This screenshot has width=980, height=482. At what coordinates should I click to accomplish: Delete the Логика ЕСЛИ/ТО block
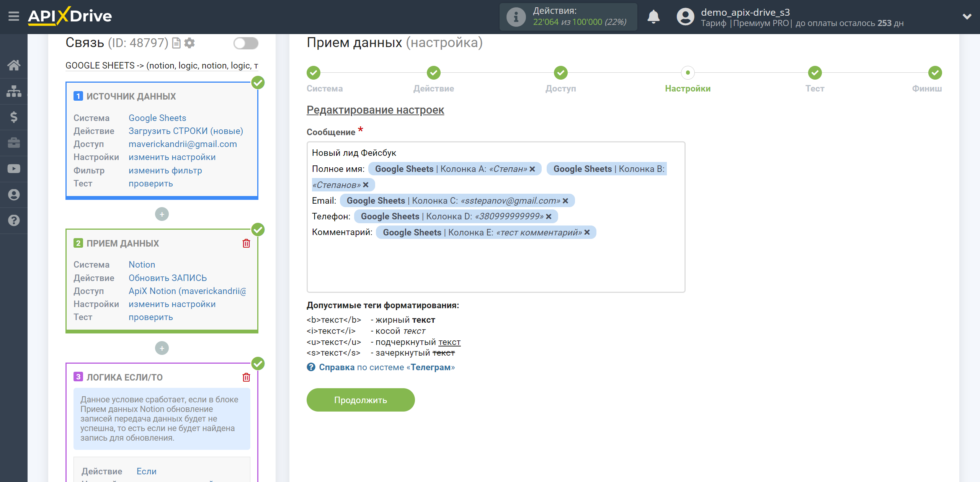click(246, 377)
